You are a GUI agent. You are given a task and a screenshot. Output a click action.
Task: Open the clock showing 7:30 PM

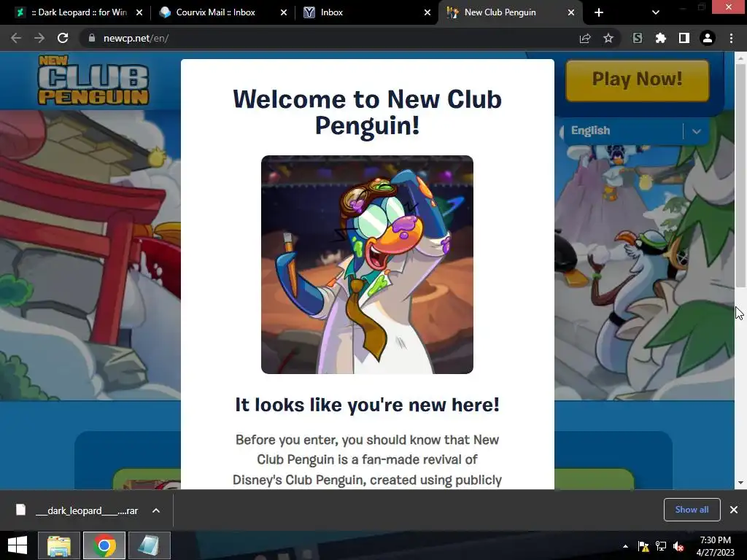pos(716,546)
